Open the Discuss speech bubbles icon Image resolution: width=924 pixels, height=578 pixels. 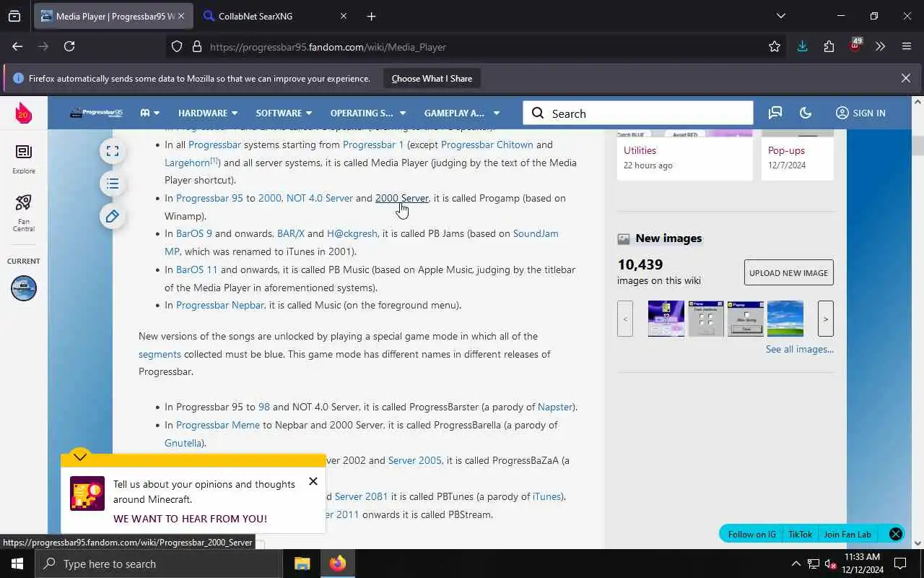775,113
